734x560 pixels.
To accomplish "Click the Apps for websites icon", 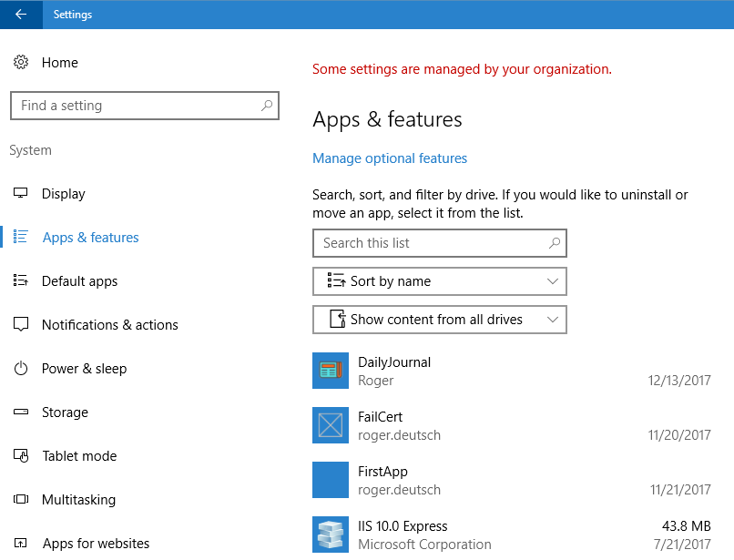I will click(x=21, y=543).
